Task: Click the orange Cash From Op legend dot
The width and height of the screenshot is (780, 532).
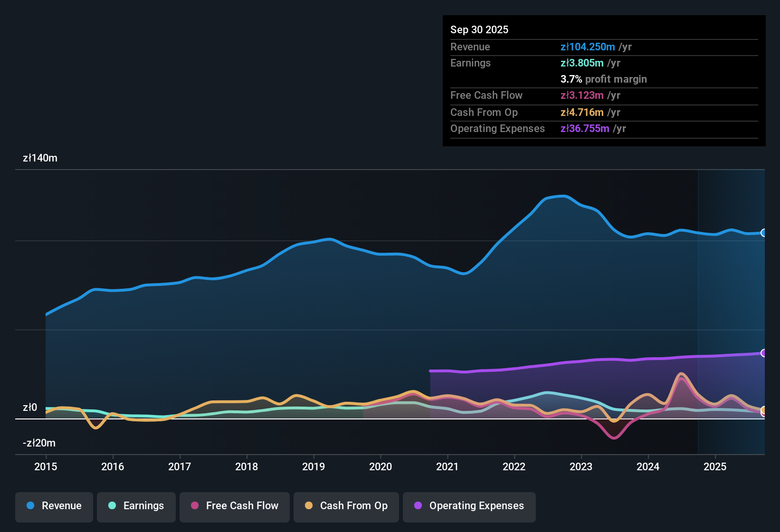Action: pyautogui.click(x=309, y=506)
